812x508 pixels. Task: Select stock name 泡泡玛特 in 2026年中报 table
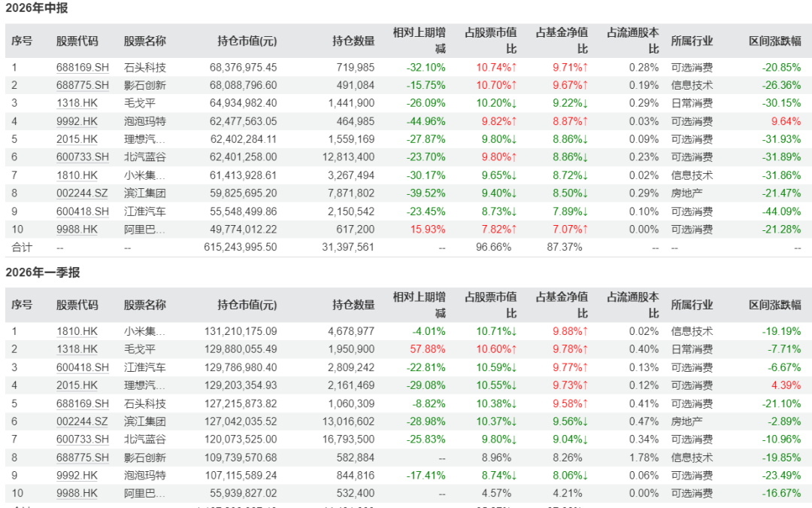point(145,121)
